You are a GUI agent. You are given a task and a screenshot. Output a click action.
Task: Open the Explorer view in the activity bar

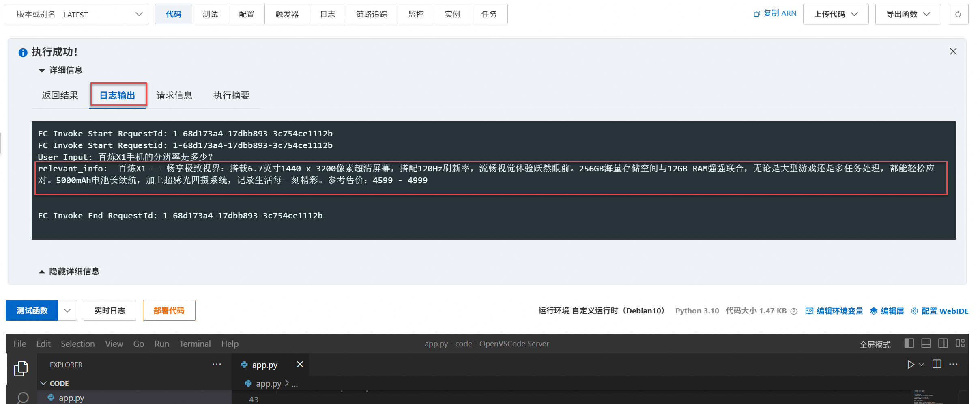pos(21,368)
